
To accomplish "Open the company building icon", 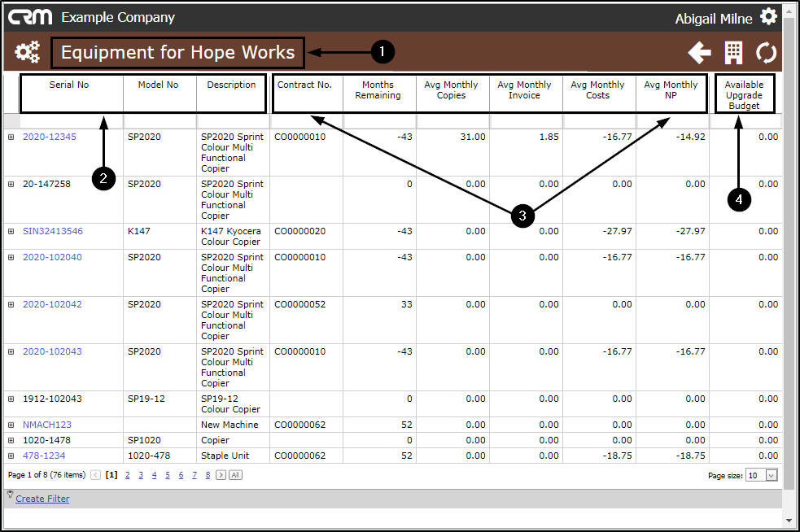I will coord(733,53).
